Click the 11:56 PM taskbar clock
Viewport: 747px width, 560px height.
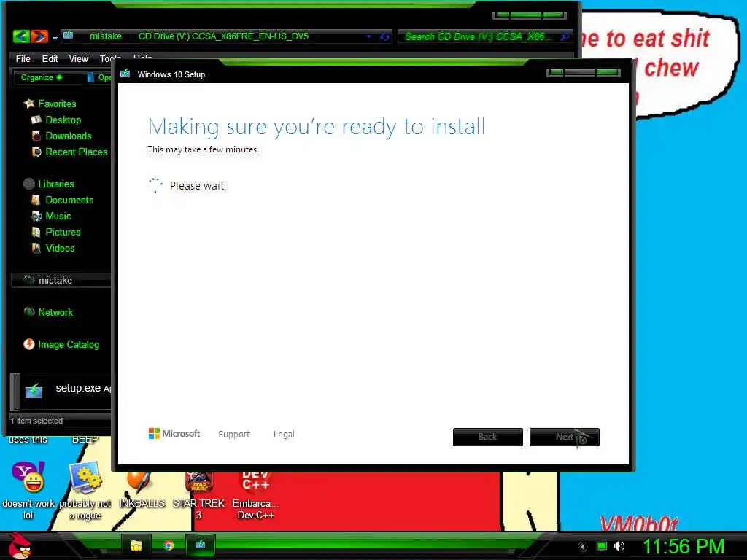coord(684,547)
